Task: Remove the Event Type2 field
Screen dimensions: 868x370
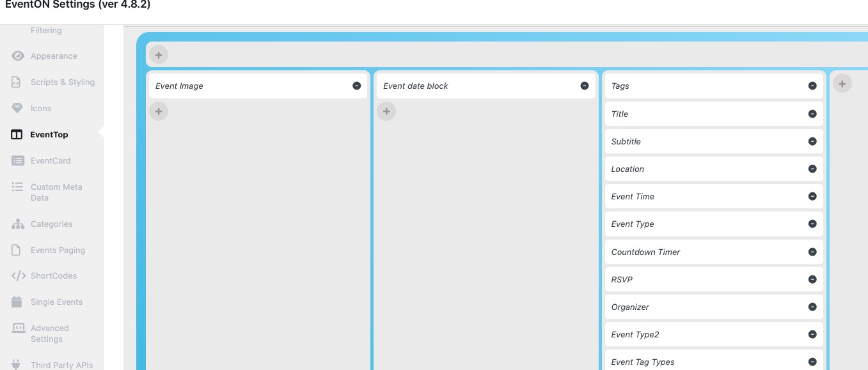Action: point(812,334)
